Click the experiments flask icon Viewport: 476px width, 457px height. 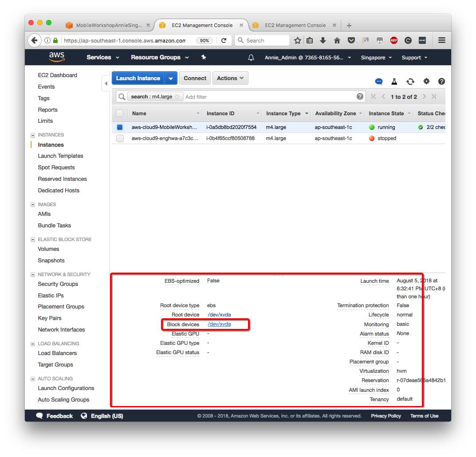[394, 81]
